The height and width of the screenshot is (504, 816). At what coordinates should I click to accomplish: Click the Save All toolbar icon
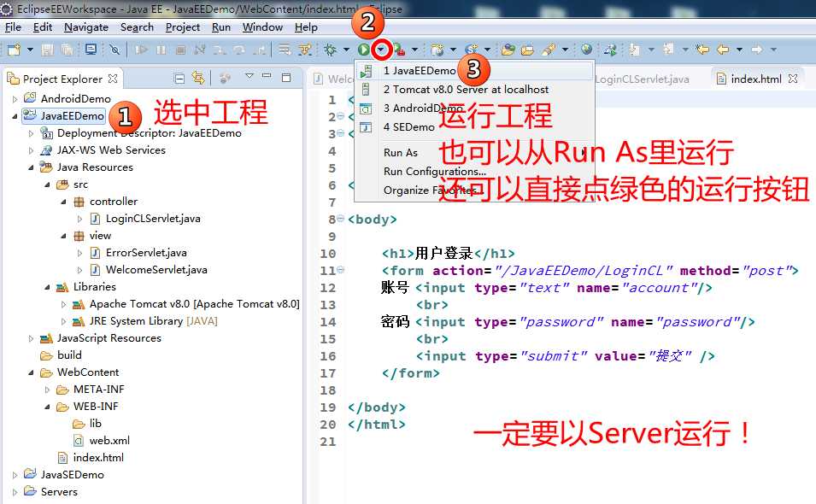point(67,50)
